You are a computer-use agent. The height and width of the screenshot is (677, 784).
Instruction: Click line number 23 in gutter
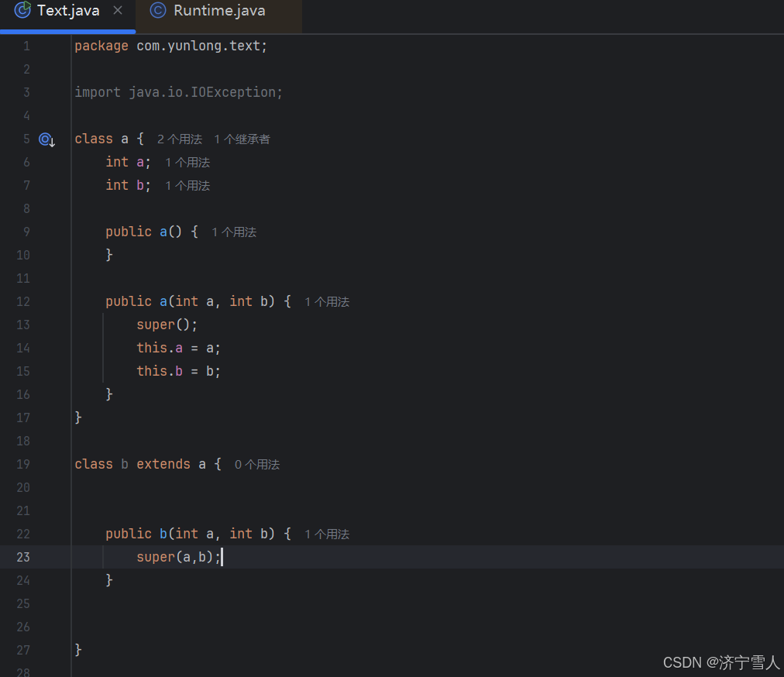point(23,558)
